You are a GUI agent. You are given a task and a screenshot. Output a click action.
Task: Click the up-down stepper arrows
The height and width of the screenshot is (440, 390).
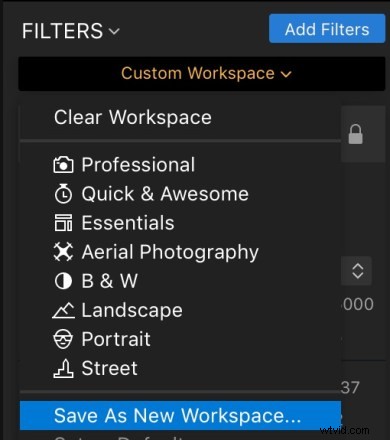tap(357, 271)
